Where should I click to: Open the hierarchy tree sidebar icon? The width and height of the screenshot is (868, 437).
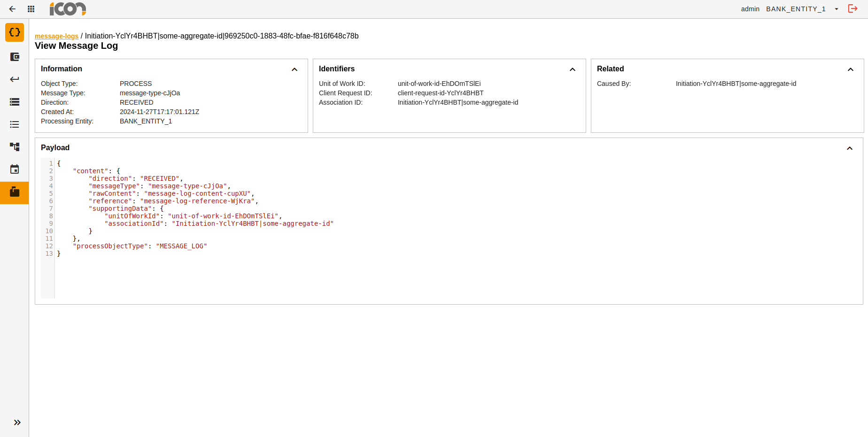coord(15,147)
